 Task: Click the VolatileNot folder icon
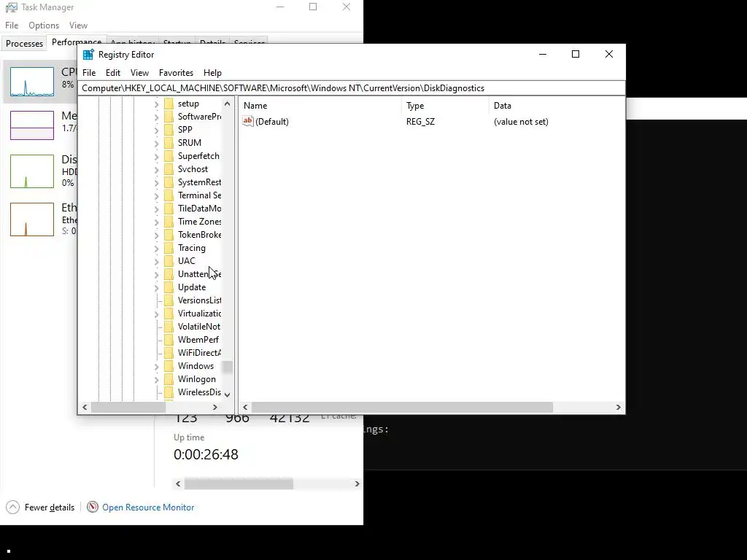(169, 327)
